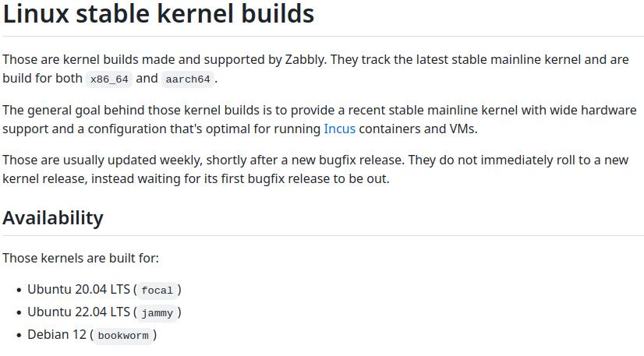This screenshot has height=356, width=644.
Task: Click the "Linux stable kernel builds" heading
Action: [x=158, y=13]
